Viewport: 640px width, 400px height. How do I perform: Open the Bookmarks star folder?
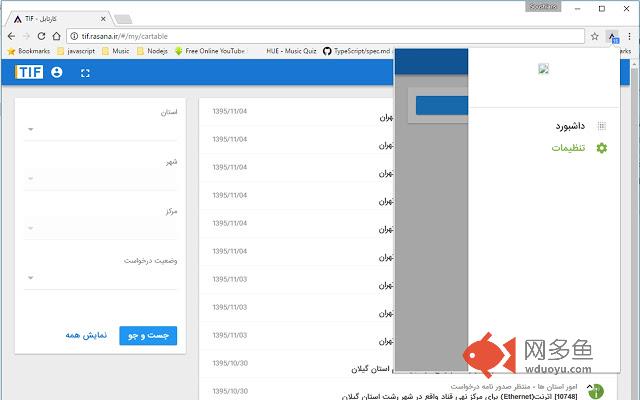[x=29, y=51]
